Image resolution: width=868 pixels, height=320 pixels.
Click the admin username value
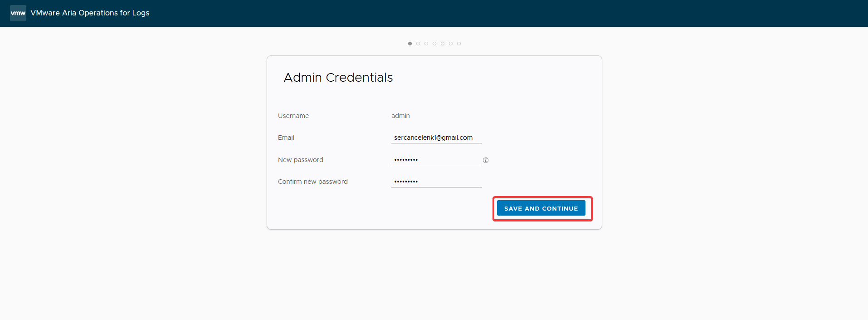pos(400,116)
